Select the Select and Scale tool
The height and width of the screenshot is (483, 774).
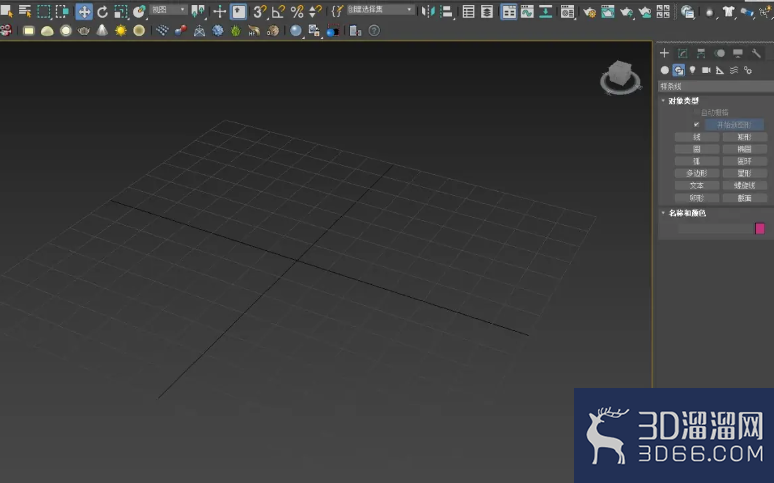coord(120,11)
